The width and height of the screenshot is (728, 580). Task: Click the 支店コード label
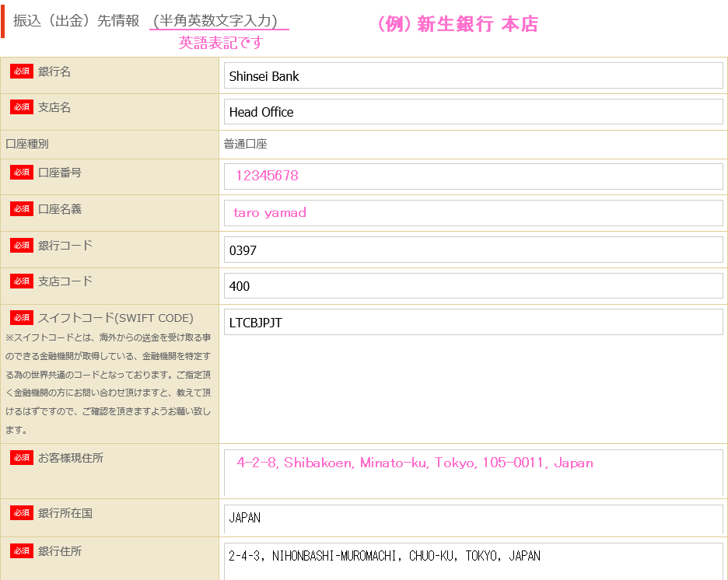point(65,281)
